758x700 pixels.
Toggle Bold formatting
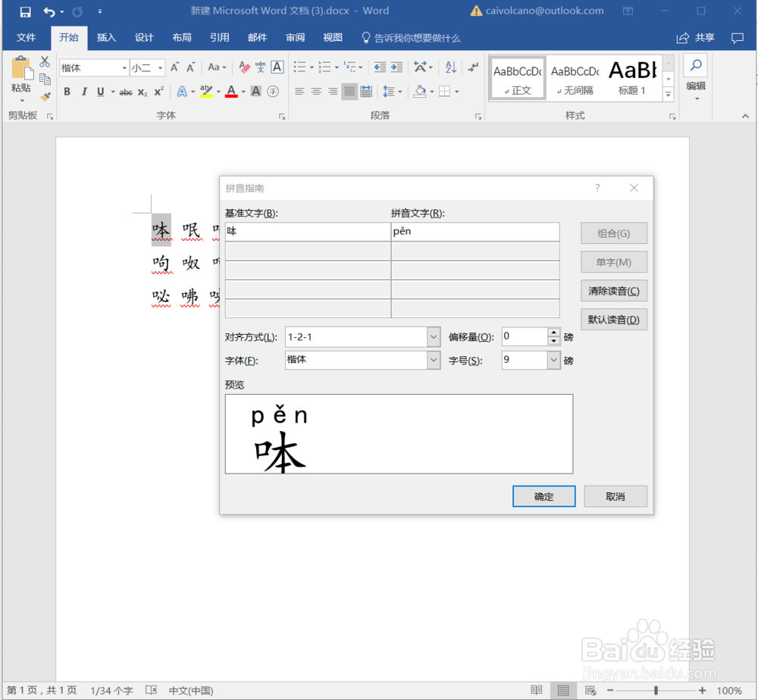67,91
